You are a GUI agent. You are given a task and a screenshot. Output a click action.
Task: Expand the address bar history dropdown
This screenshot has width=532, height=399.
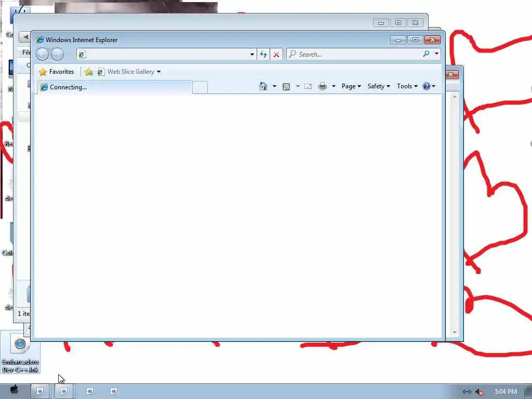(x=252, y=54)
